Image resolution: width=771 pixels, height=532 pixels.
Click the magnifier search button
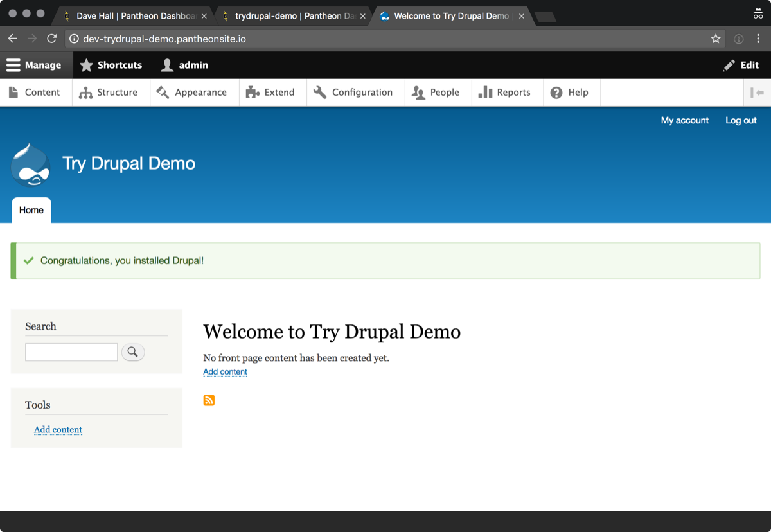[133, 352]
